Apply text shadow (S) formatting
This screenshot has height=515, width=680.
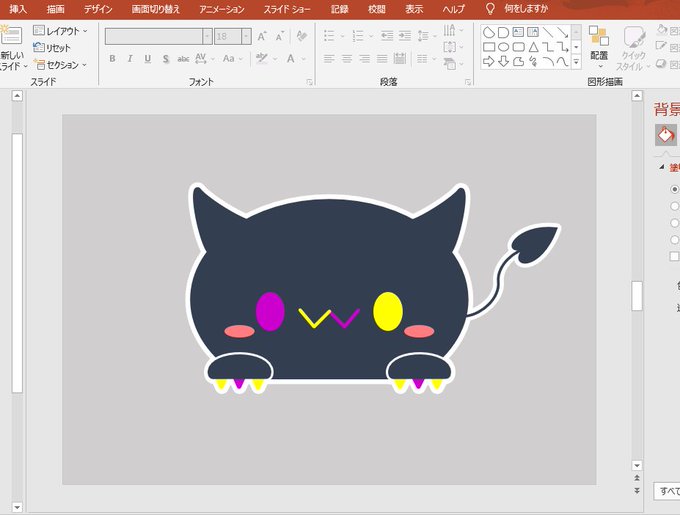(x=166, y=59)
